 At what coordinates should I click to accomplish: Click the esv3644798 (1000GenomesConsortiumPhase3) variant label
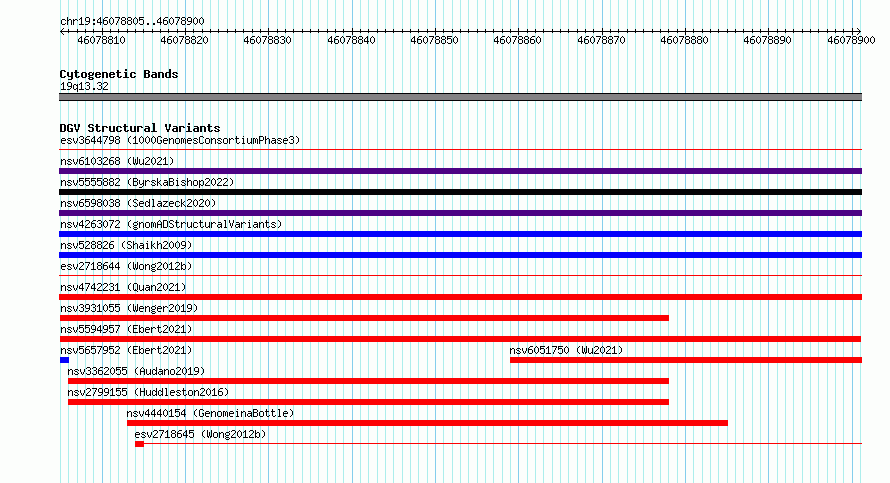pyautogui.click(x=180, y=140)
